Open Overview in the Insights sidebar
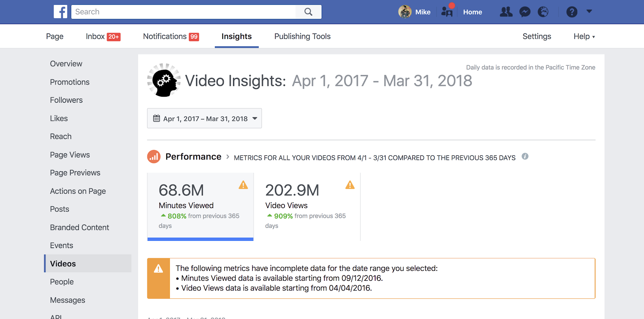644x319 pixels. pyautogui.click(x=66, y=64)
